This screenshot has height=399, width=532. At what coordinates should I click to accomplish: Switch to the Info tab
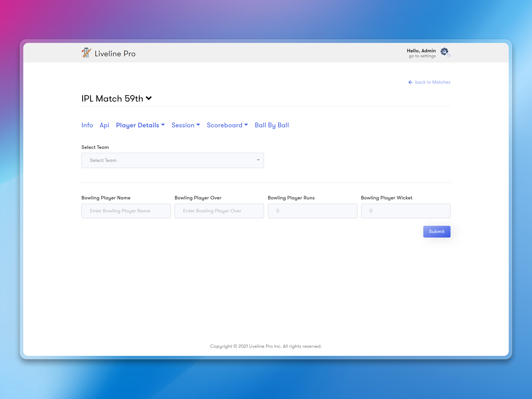point(87,125)
